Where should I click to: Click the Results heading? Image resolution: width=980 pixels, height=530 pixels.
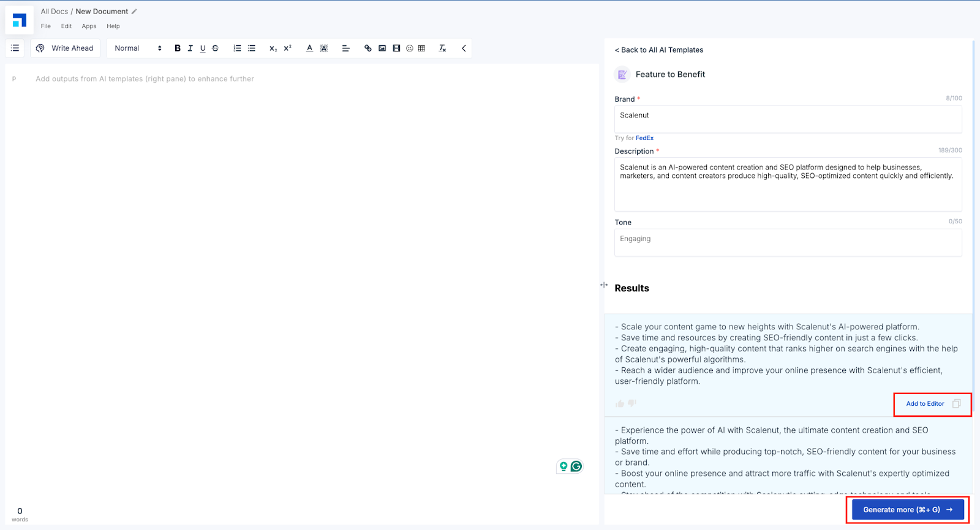point(631,288)
